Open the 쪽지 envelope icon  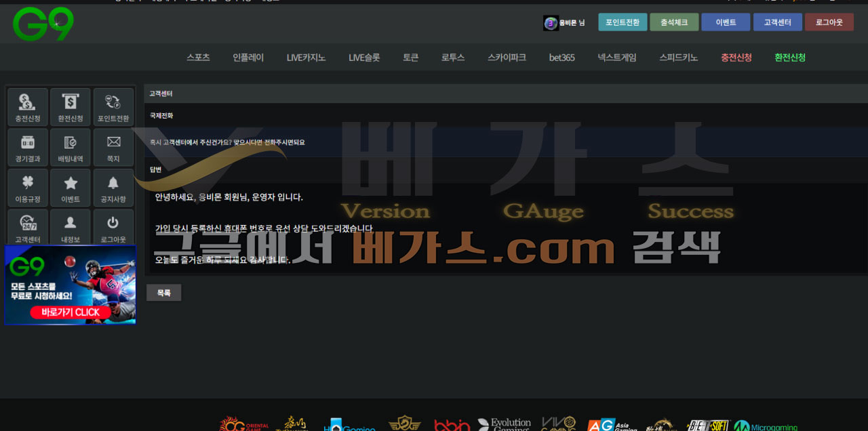(x=113, y=148)
